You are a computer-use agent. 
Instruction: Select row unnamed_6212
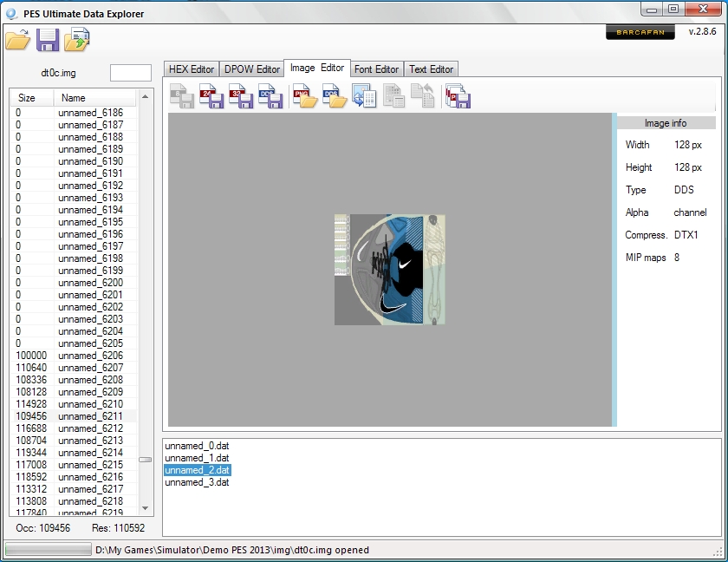pyautogui.click(x=74, y=428)
